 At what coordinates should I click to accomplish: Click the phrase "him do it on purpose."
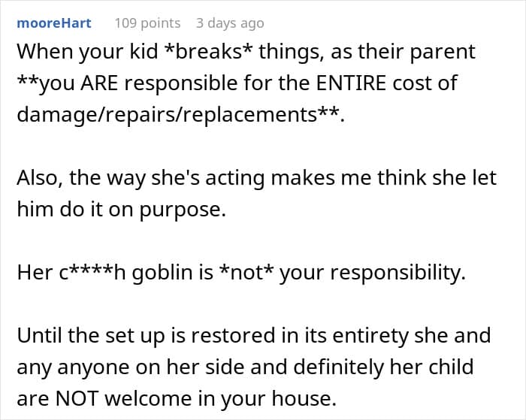coord(122,210)
